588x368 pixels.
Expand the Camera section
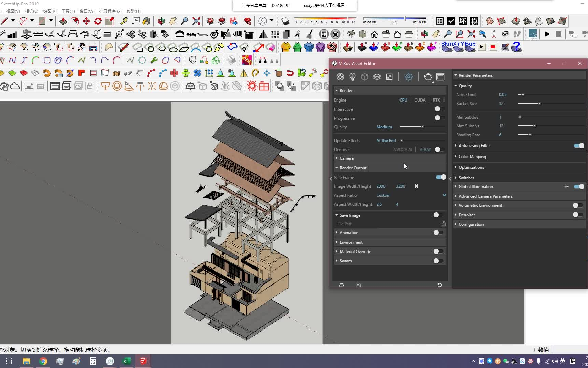(346, 158)
